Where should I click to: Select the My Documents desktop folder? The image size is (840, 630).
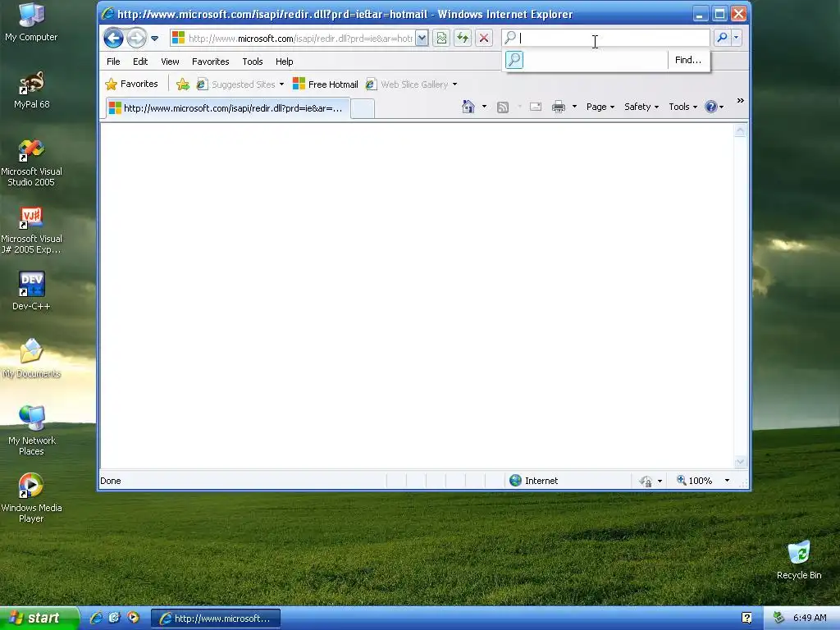point(31,359)
